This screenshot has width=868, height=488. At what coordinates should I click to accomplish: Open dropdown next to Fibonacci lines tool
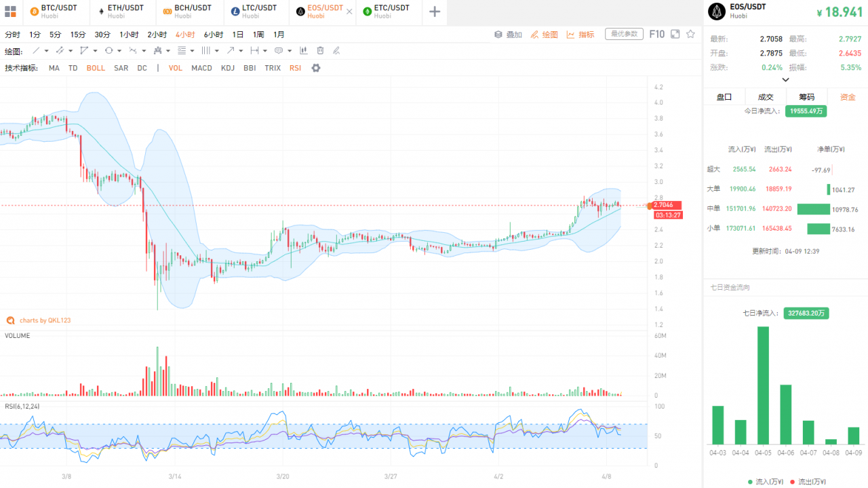tap(192, 51)
